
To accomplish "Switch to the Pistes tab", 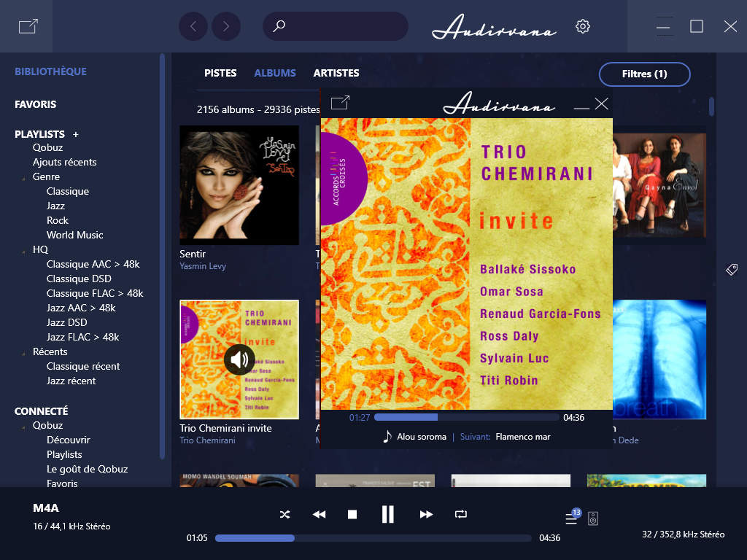I will coord(220,73).
